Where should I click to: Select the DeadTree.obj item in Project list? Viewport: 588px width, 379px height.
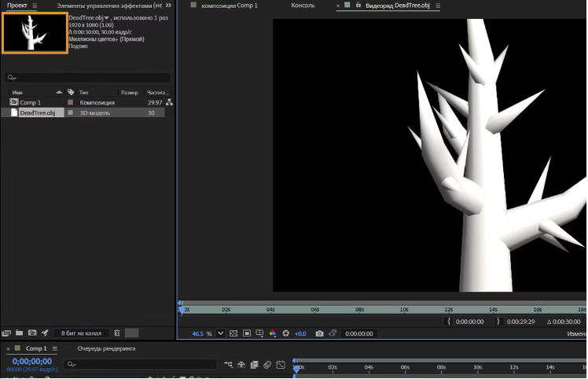coord(38,112)
